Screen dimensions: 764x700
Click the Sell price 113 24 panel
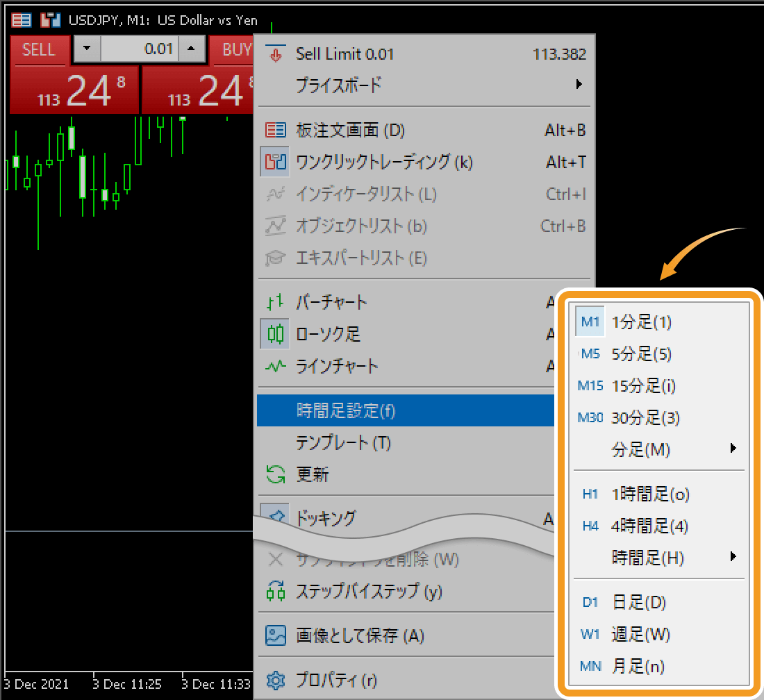coord(74,90)
